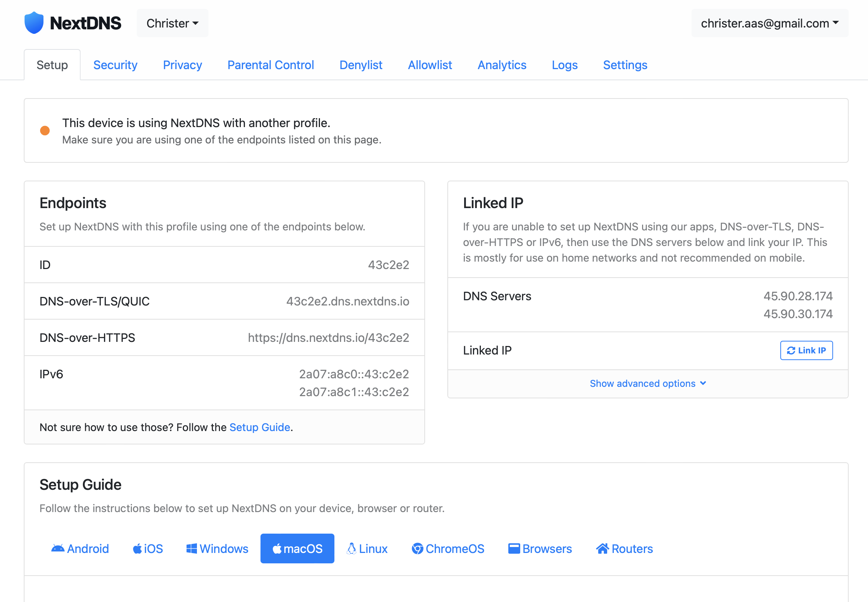Select the macOS setup guide
Viewport: 868px width, 602px height.
coord(297,548)
